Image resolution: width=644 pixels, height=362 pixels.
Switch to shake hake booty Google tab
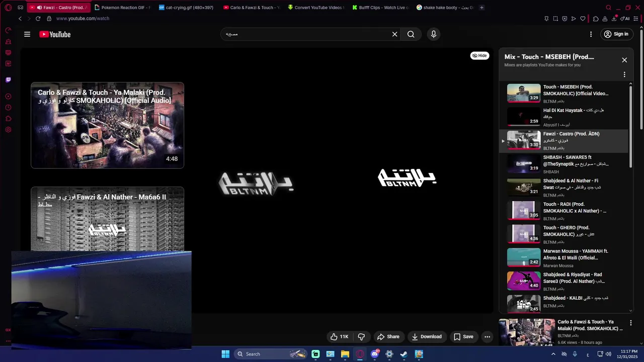pos(445,8)
